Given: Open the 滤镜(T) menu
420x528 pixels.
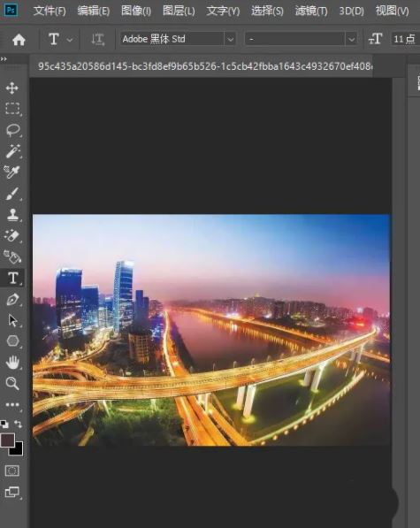Looking at the screenshot, I should coord(311,11).
